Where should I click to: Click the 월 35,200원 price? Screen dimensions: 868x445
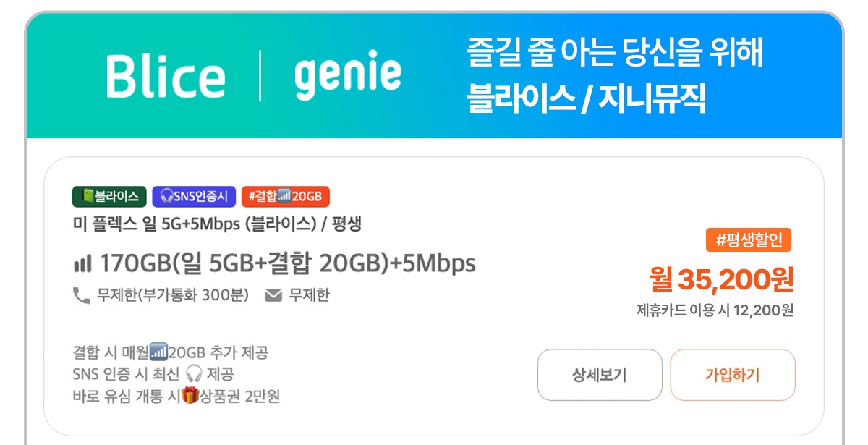coord(721,279)
